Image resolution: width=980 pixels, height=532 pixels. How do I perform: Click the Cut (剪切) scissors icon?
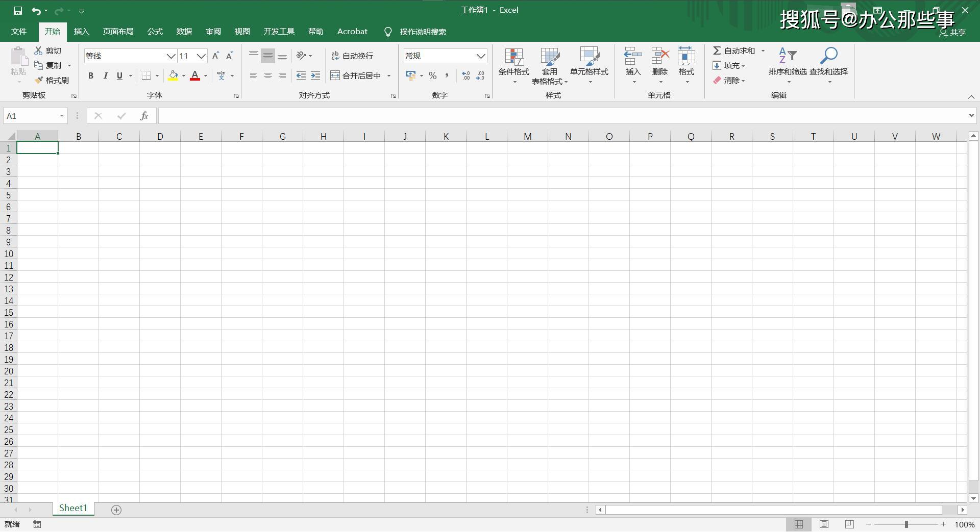[38, 50]
